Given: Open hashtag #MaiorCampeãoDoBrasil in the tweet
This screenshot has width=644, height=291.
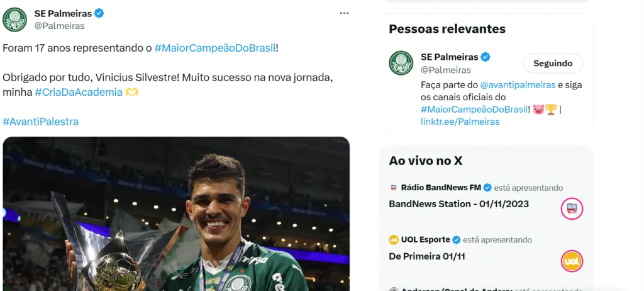Looking at the screenshot, I should tap(214, 48).
